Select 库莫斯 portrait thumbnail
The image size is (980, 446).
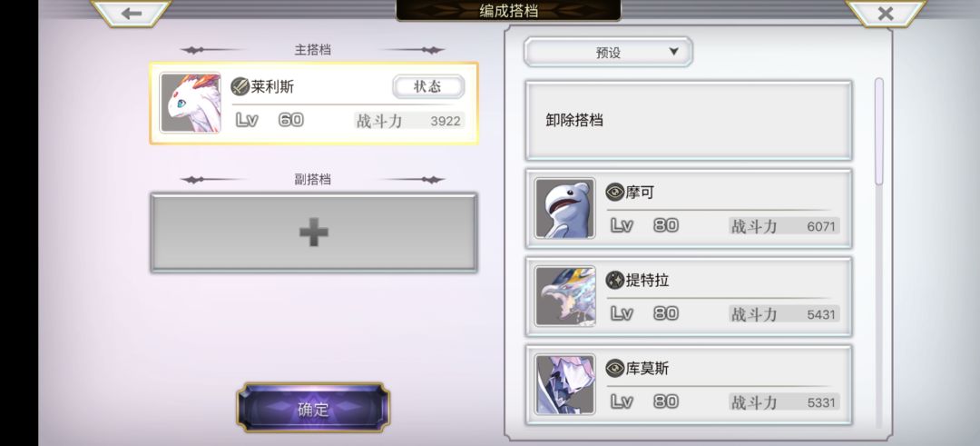pos(565,385)
